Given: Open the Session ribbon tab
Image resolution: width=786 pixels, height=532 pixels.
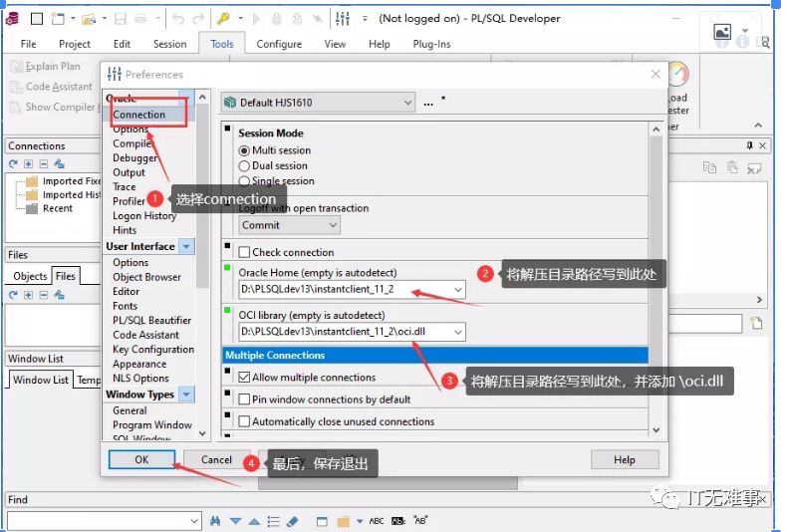Looking at the screenshot, I should (169, 44).
